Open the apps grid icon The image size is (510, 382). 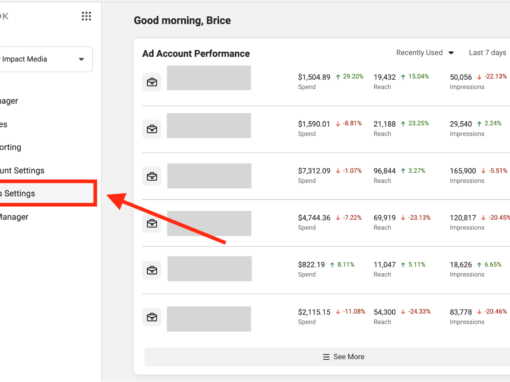coord(86,16)
